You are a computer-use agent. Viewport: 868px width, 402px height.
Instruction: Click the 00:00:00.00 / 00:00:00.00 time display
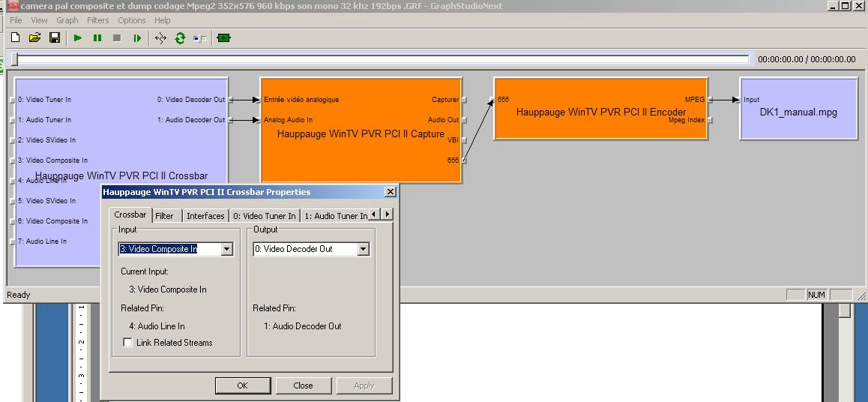coord(807,59)
